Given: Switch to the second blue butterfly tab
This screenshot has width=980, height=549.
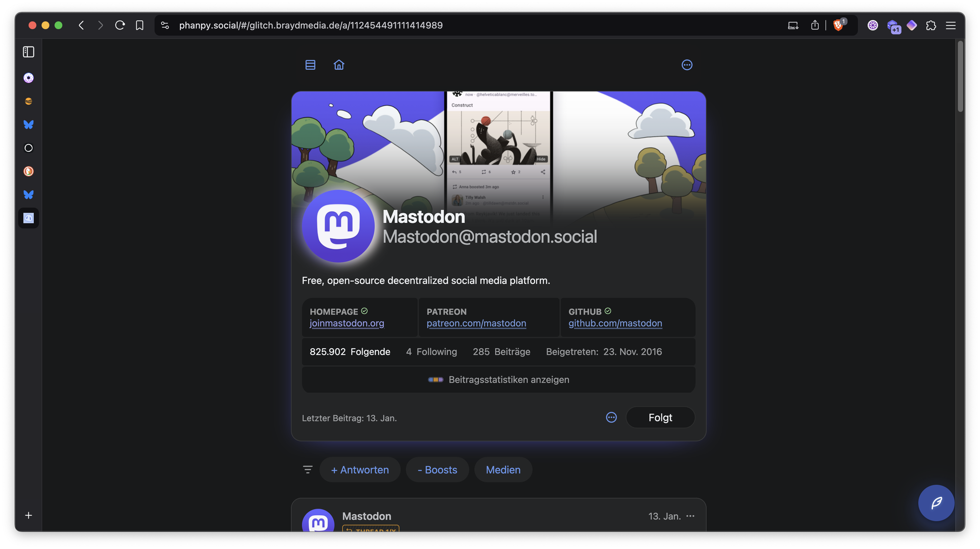Looking at the screenshot, I should tap(28, 194).
